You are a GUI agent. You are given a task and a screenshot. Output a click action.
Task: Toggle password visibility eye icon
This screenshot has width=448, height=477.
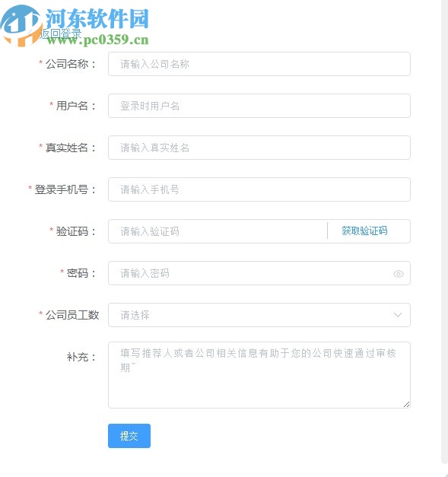(398, 274)
